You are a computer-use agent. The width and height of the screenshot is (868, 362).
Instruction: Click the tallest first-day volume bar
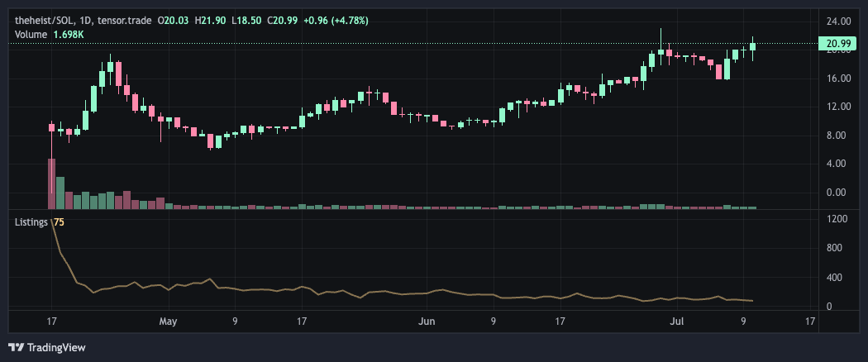pyautogui.click(x=51, y=183)
